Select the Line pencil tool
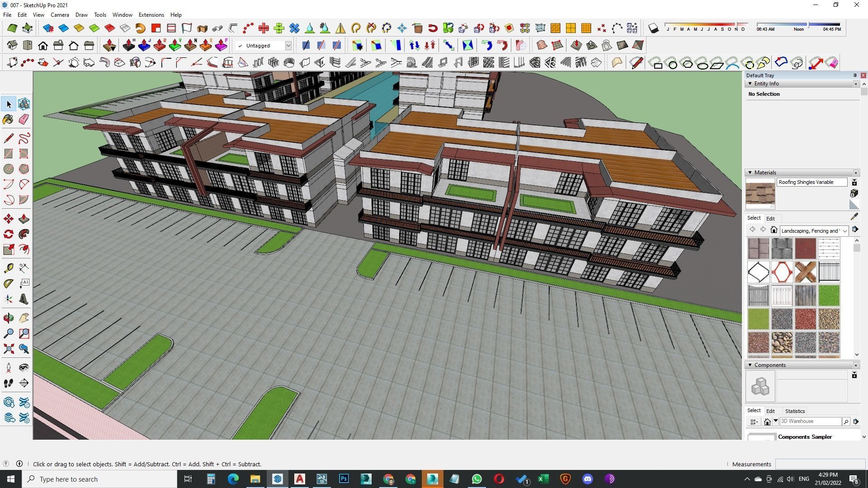 coord(9,138)
